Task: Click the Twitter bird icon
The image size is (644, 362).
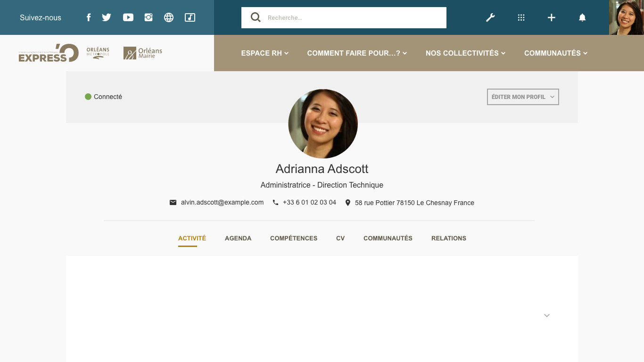Action: (107, 17)
